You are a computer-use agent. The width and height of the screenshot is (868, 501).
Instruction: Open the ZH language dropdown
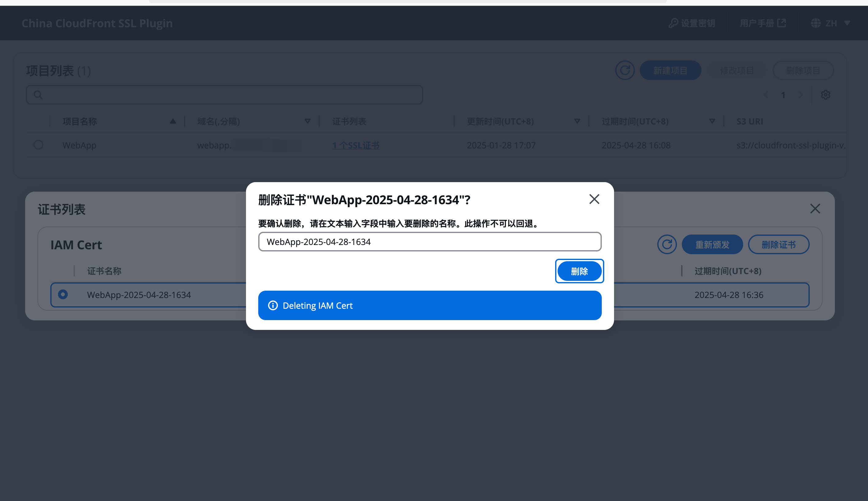[x=830, y=23]
